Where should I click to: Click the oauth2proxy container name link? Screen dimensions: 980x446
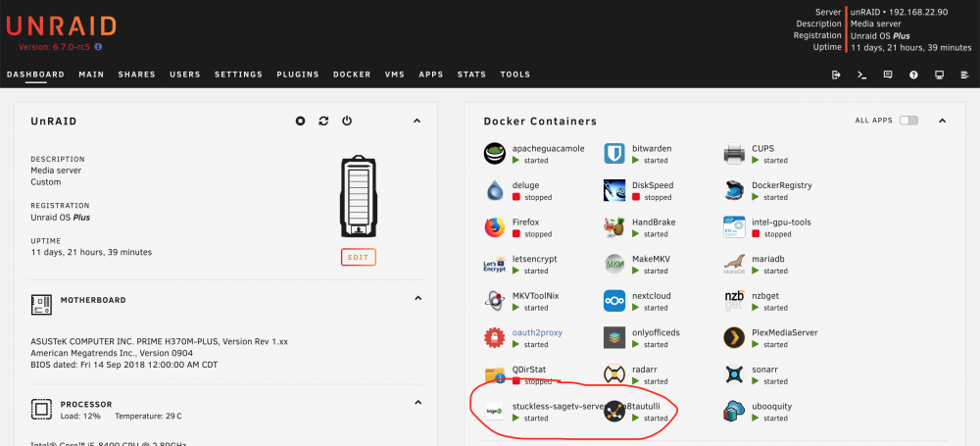[537, 332]
